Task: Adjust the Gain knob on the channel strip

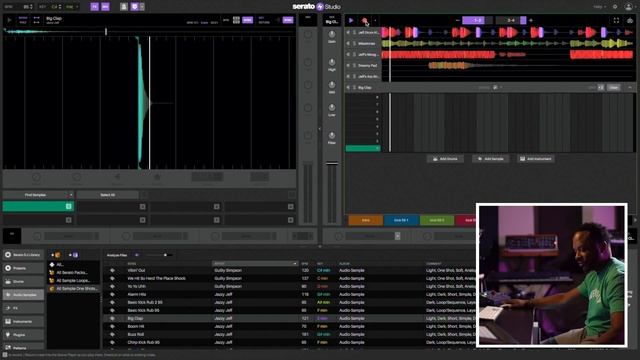Action: 332,34
